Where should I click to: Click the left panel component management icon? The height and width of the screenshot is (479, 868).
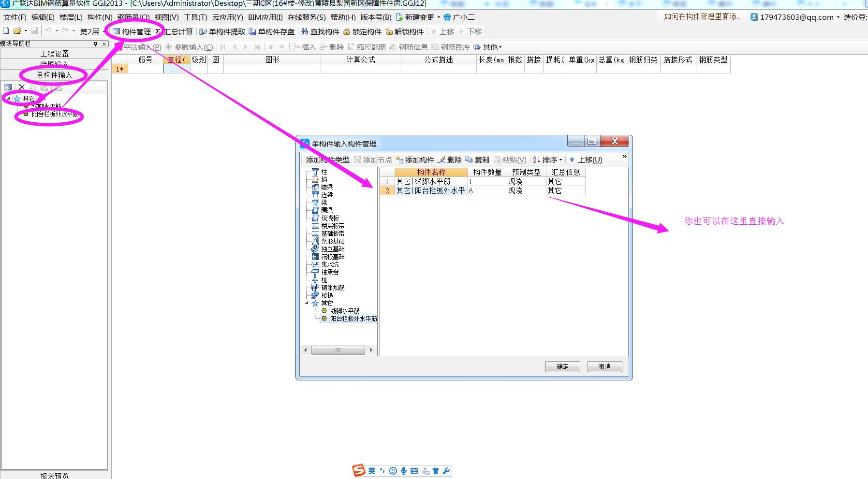8,87
